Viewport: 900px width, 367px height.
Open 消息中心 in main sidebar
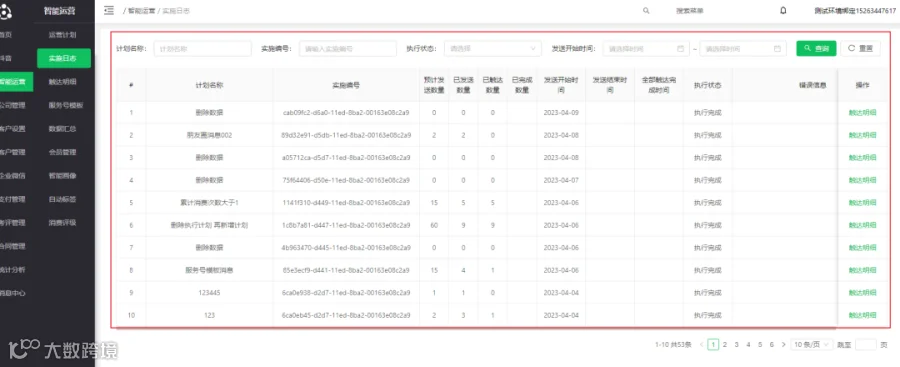click(13, 293)
